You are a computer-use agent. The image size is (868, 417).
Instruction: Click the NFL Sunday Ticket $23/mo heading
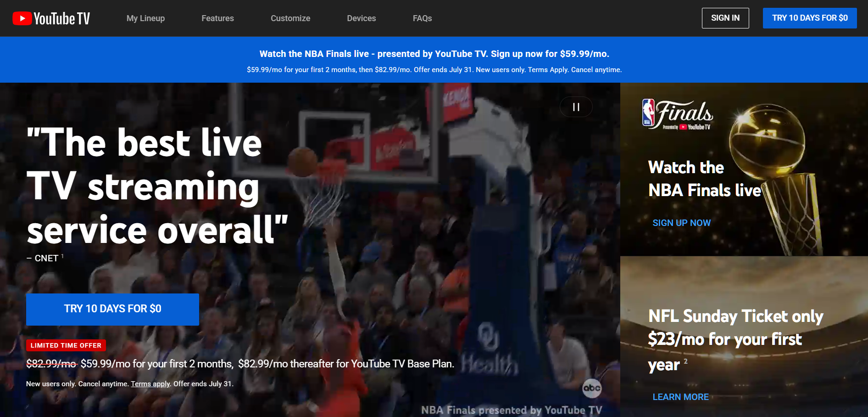[735, 340]
